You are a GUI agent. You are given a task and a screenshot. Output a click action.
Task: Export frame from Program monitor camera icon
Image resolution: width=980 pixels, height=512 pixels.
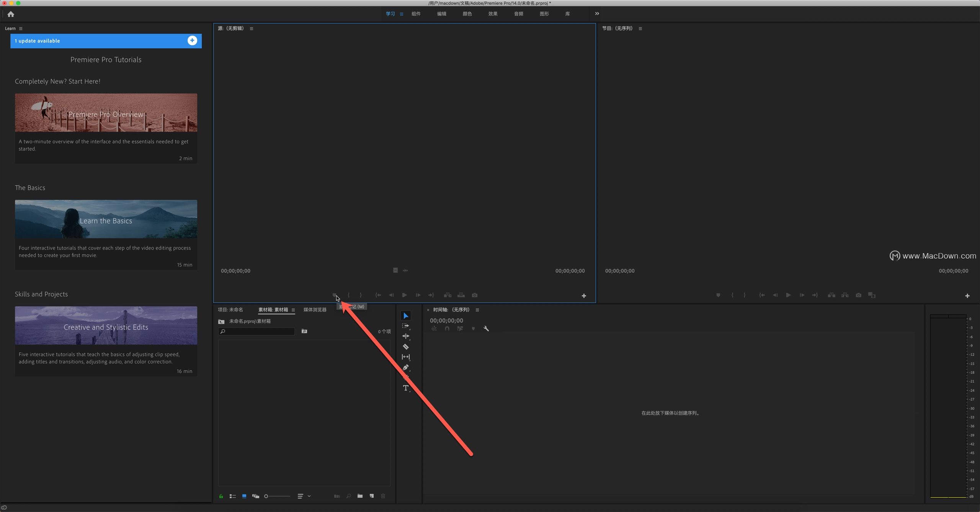coord(859,295)
